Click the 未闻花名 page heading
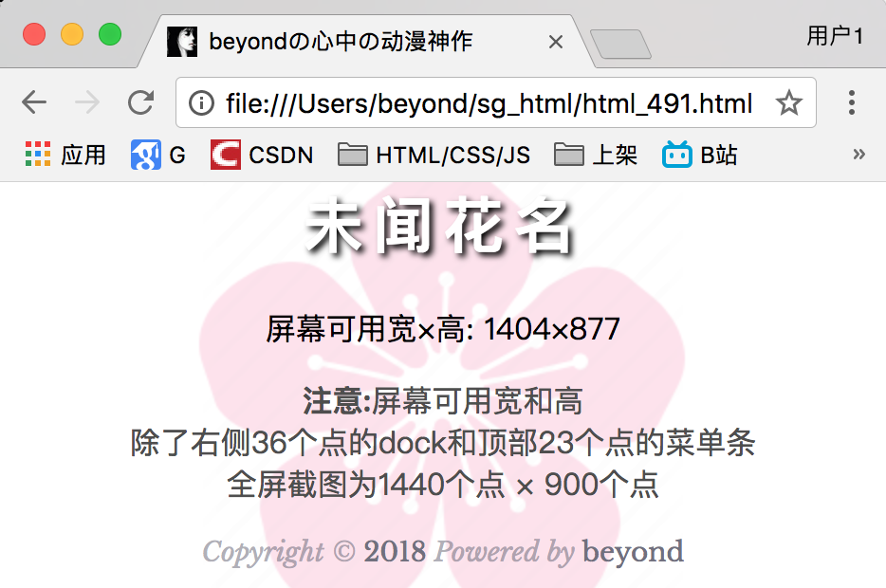 point(439,226)
